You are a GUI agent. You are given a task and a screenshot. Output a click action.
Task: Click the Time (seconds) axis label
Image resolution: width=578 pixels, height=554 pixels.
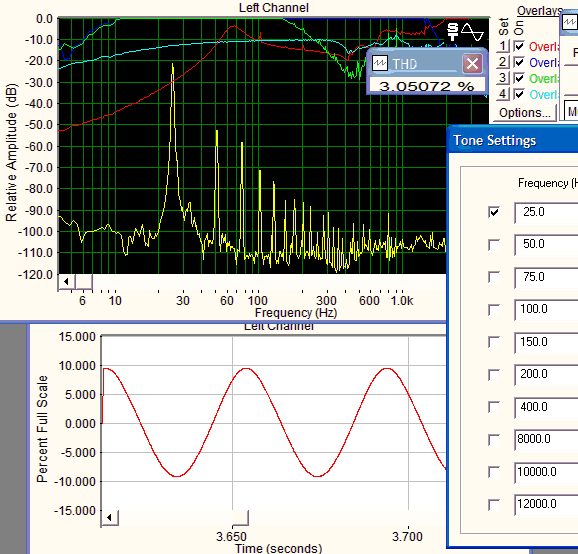[x=279, y=548]
